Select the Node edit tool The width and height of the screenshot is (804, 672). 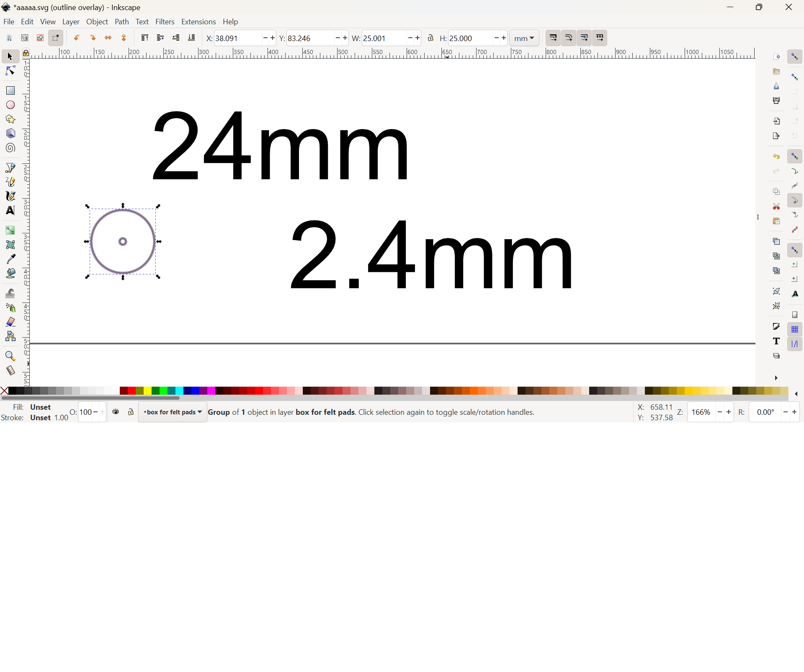(10, 71)
